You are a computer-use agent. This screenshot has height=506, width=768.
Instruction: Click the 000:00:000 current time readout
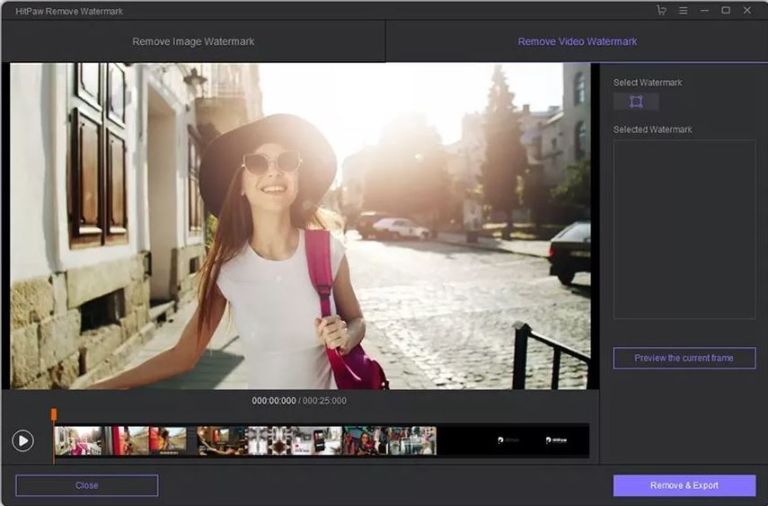click(x=274, y=401)
